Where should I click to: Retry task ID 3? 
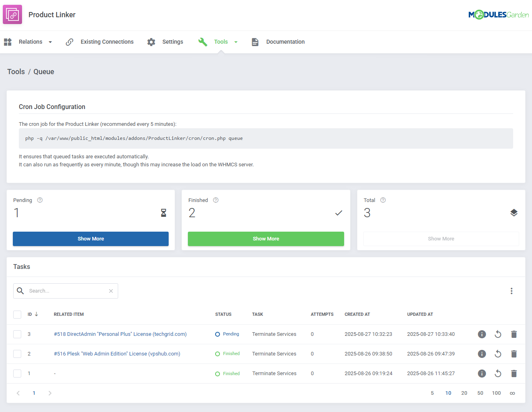[498, 334]
